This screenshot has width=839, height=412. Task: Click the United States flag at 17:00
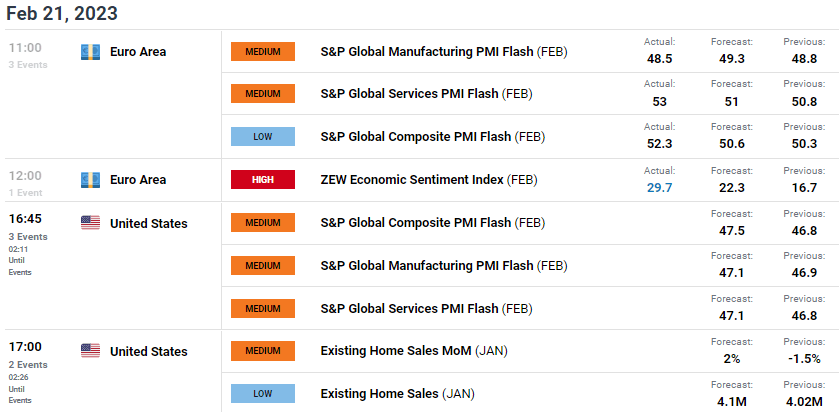(x=90, y=351)
